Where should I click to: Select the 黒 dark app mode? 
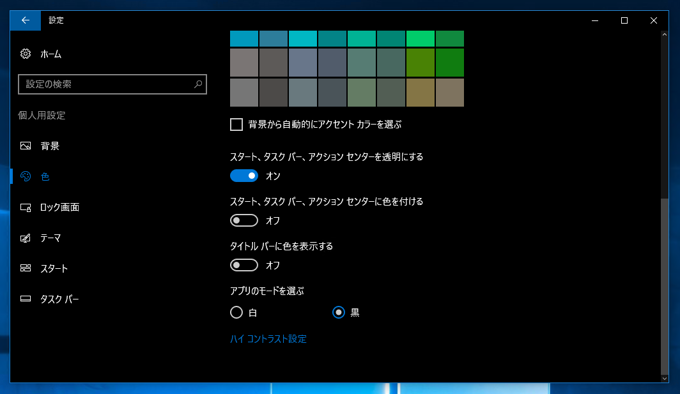pyautogui.click(x=339, y=312)
